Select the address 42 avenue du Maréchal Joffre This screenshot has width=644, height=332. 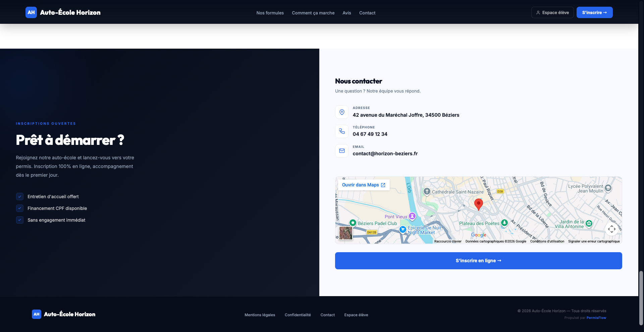pos(406,115)
